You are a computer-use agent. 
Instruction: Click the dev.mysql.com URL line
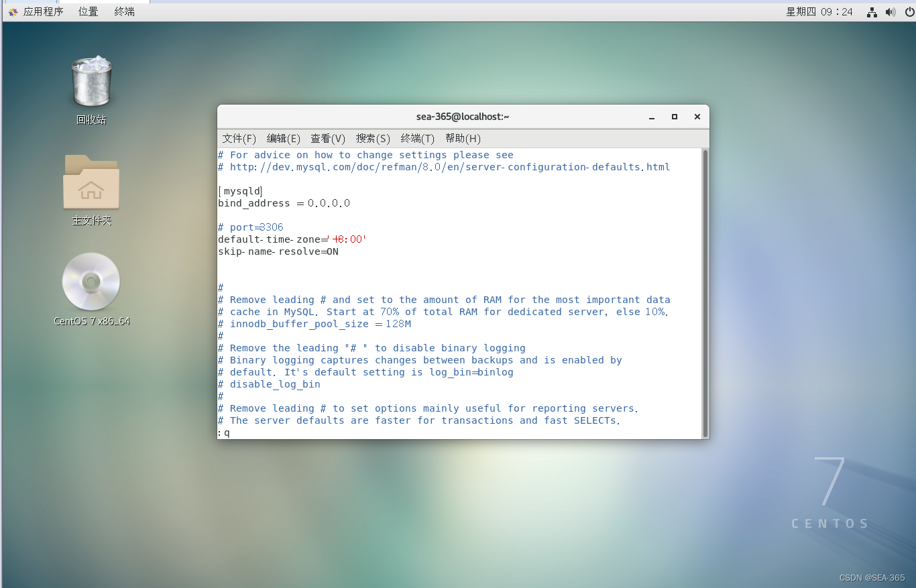[444, 167]
